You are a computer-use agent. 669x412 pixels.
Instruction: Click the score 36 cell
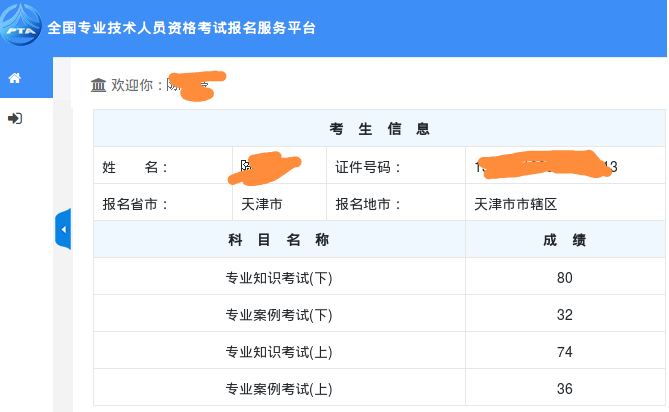click(x=565, y=389)
